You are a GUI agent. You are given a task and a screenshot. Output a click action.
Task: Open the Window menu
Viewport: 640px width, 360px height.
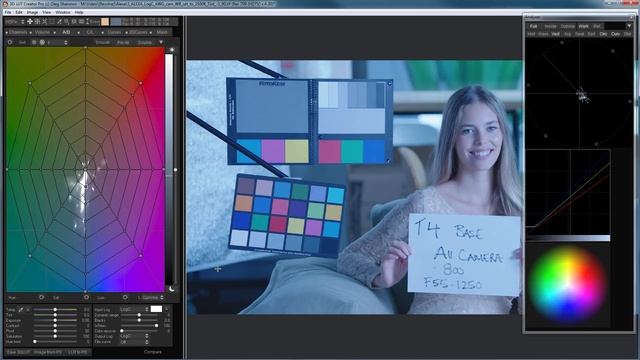(63, 12)
